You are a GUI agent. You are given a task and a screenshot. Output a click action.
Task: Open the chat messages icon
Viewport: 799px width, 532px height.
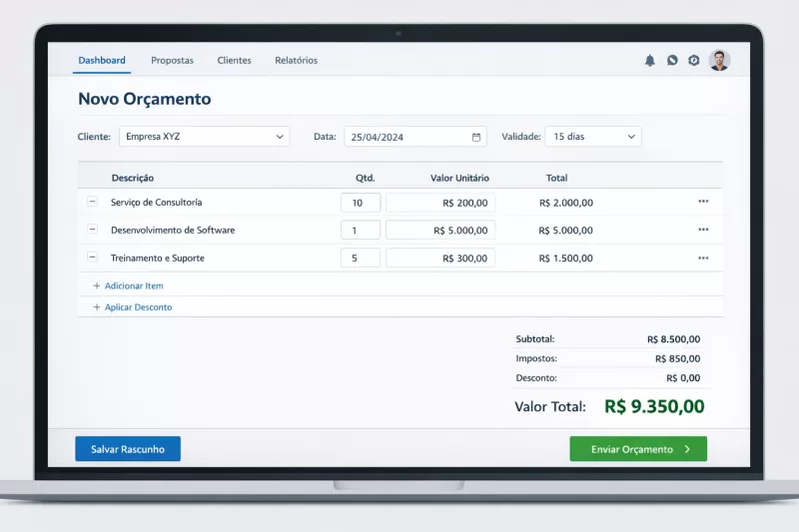tap(672, 61)
